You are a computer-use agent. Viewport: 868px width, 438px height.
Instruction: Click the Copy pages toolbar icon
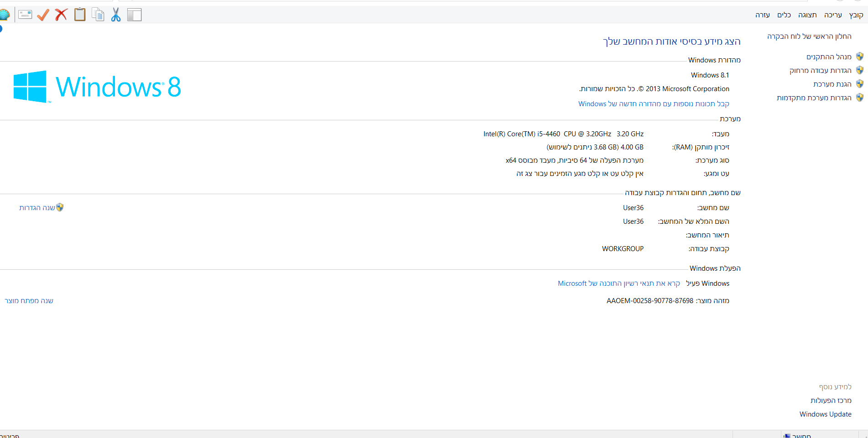[x=98, y=15]
